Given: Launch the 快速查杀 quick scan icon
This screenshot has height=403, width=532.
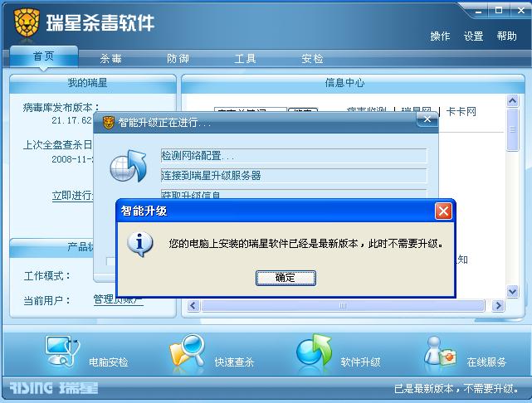Looking at the screenshot, I should coord(188,351).
